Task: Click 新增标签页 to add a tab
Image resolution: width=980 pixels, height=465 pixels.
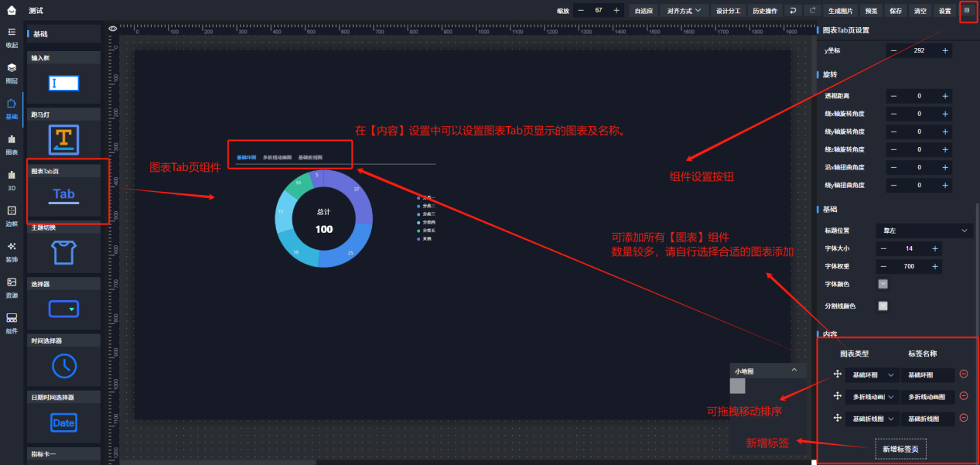Action: click(900, 450)
